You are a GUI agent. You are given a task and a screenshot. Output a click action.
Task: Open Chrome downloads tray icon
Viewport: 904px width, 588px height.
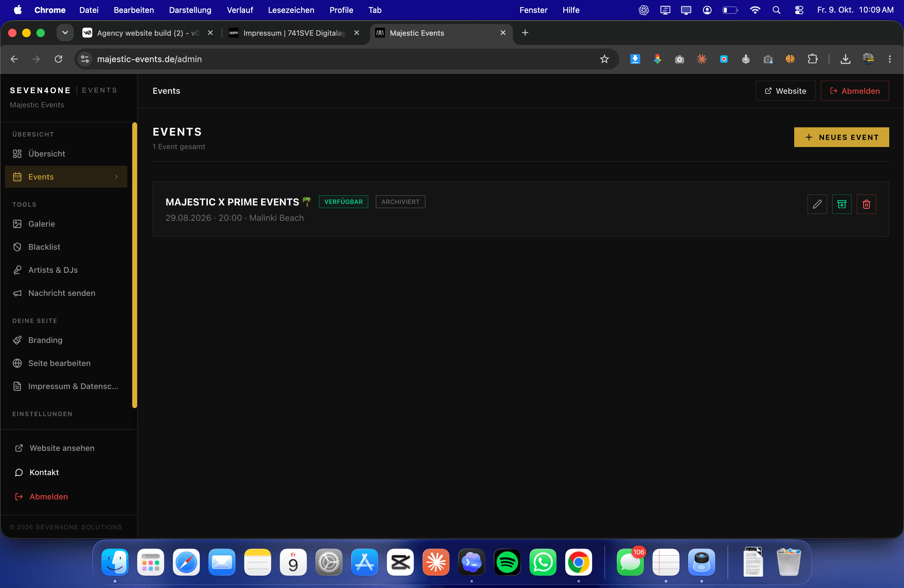point(845,59)
